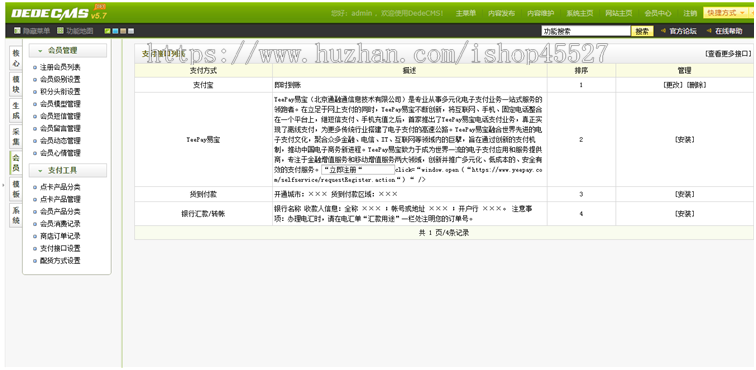Click [安装] for YeePay易宝
Screen dimensions: 756x370
click(x=685, y=140)
